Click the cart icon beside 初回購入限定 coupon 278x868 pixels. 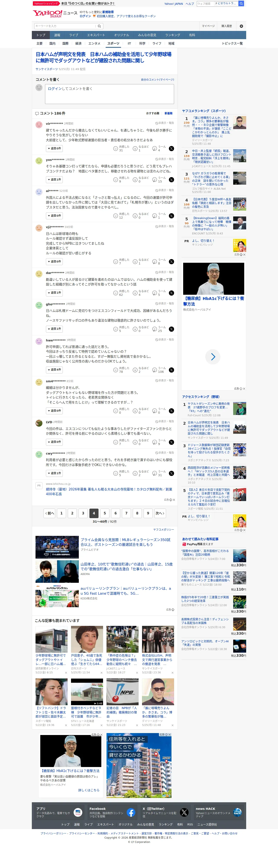94,16
